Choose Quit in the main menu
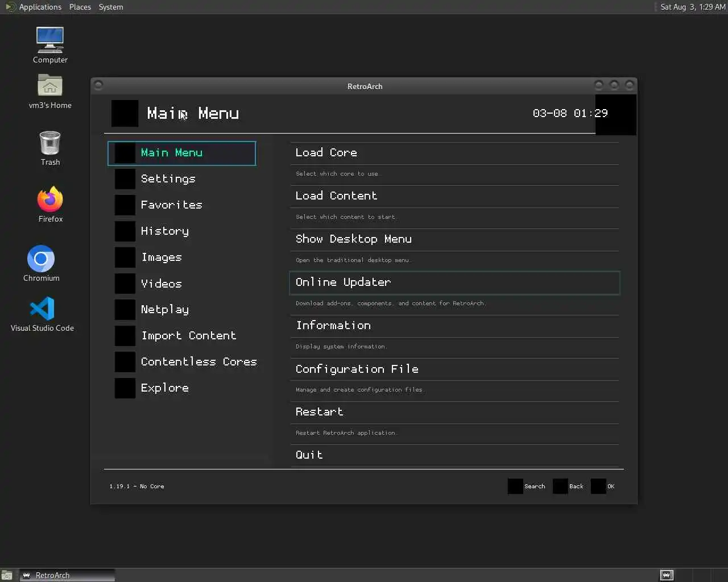Screen dimensions: 728x582 point(454,455)
